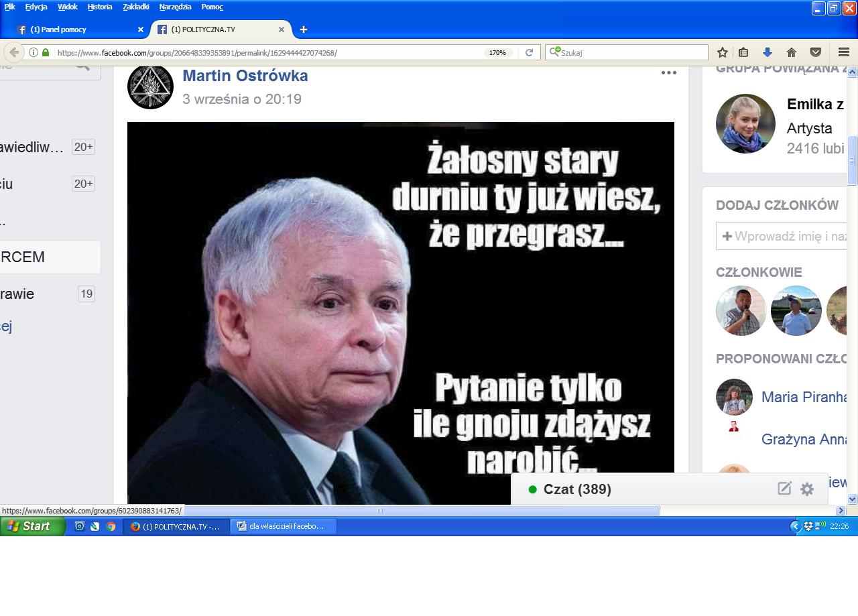The height and width of the screenshot is (616, 858).
Task: Click the horizontal page scrollbar
Action: pos(422,511)
